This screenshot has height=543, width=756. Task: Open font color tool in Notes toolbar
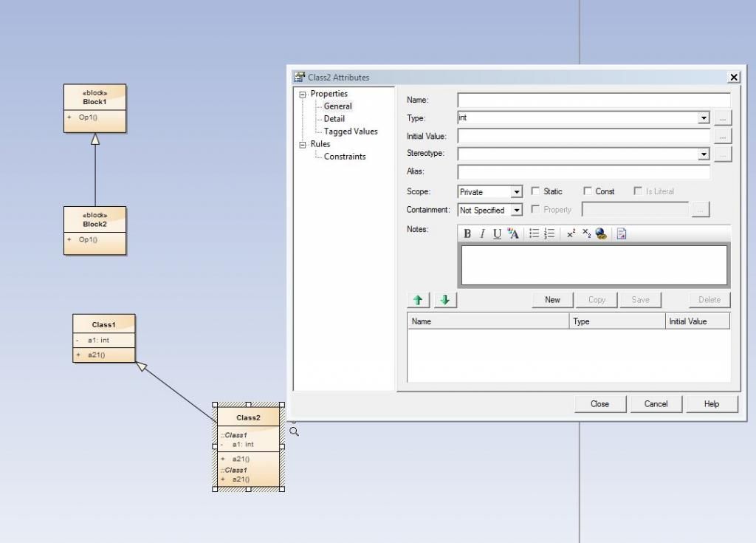(513, 233)
